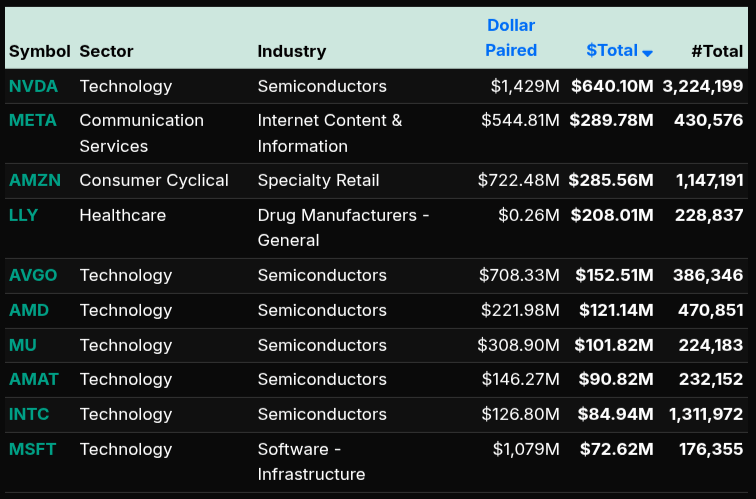Select the AVGO ticker symbol
The image size is (756, 499).
tap(33, 275)
